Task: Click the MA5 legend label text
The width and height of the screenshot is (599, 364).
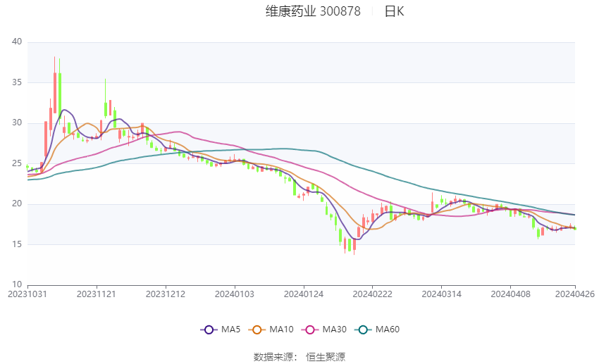Action: coord(230,330)
